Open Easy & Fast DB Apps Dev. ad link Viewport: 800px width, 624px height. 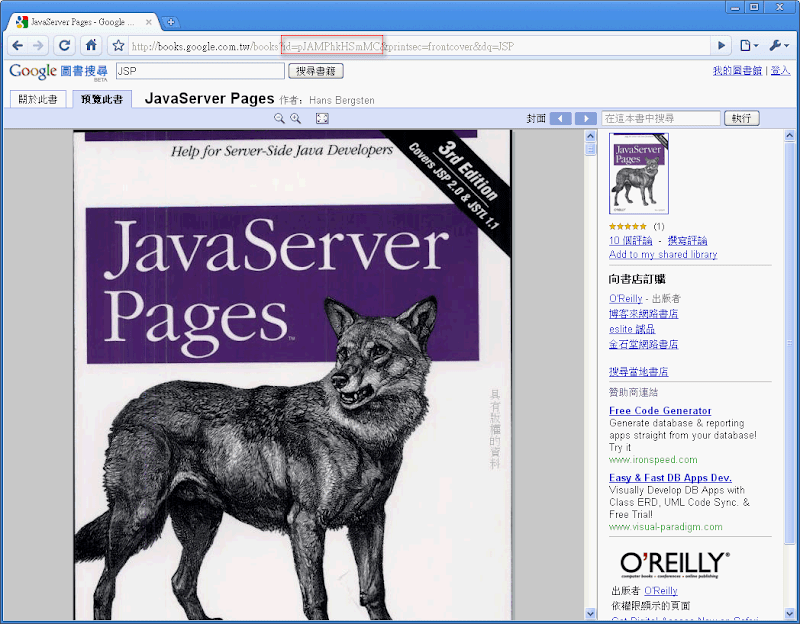[x=670, y=478]
